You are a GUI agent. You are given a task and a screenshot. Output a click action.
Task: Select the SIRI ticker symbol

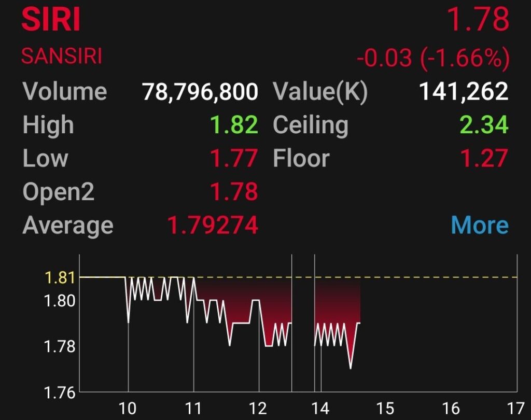pyautogui.click(x=51, y=19)
